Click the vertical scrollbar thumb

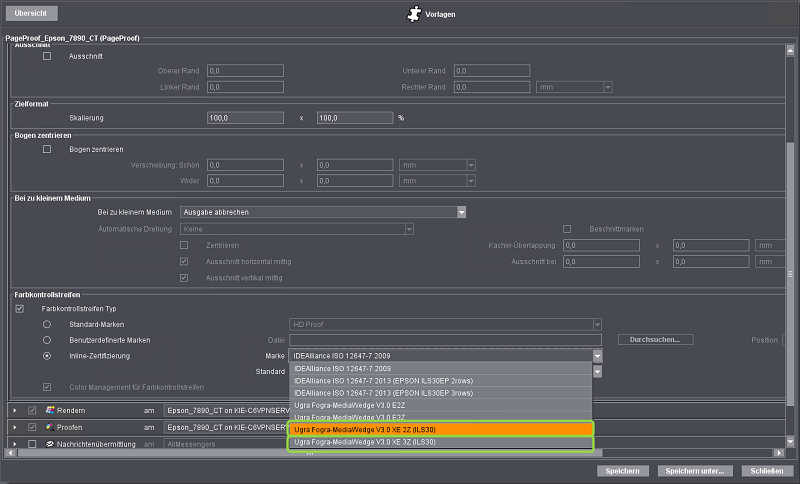(790, 274)
